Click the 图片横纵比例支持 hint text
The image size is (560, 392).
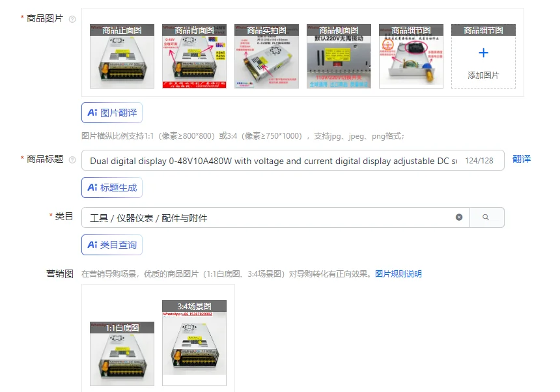(243, 136)
